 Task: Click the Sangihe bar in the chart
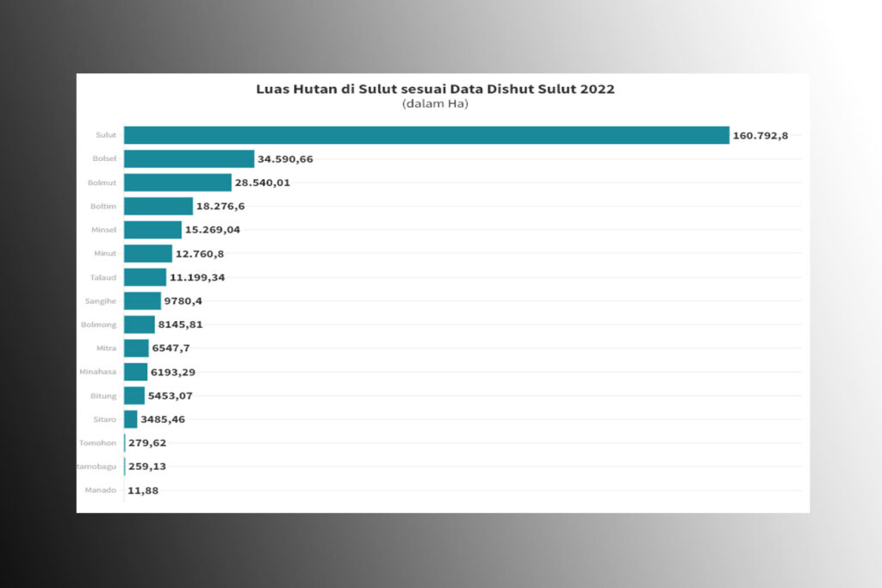(143, 301)
